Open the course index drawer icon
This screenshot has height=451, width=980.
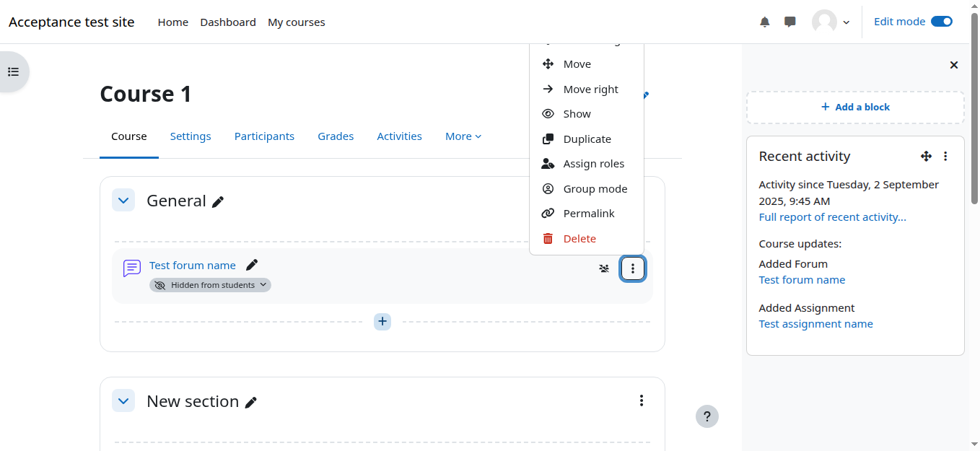click(13, 71)
